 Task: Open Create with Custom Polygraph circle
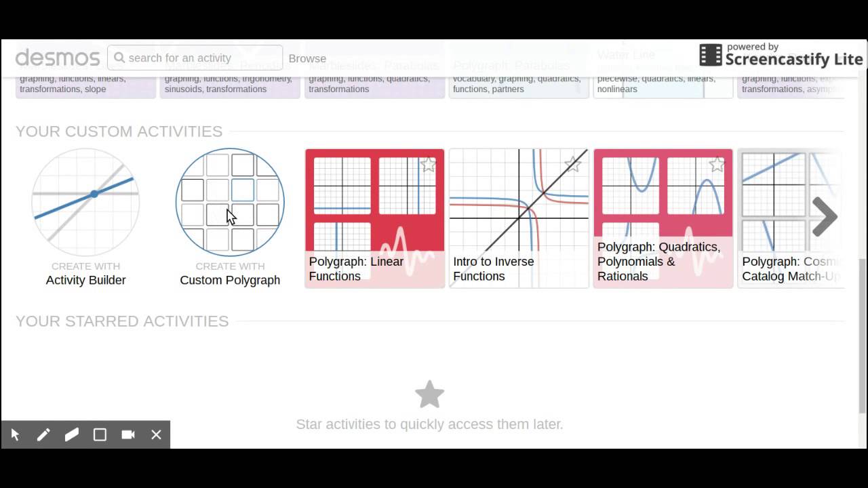coord(230,202)
